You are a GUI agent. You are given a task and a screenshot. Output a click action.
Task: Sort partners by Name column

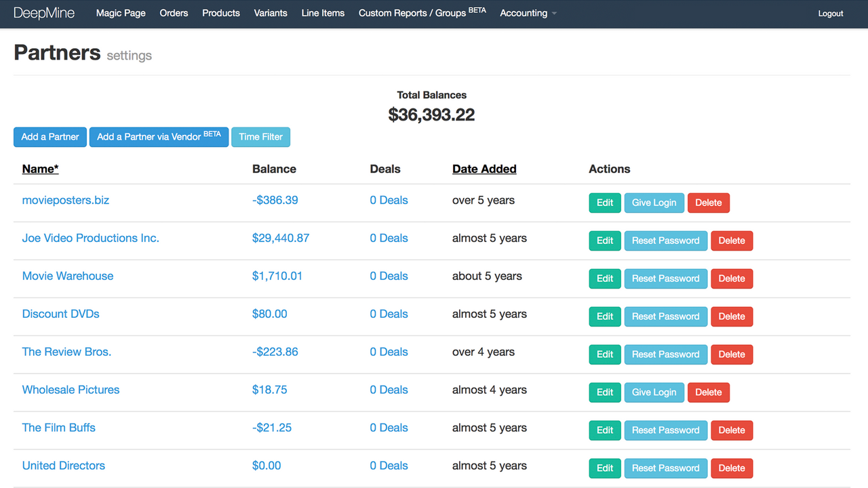39,169
